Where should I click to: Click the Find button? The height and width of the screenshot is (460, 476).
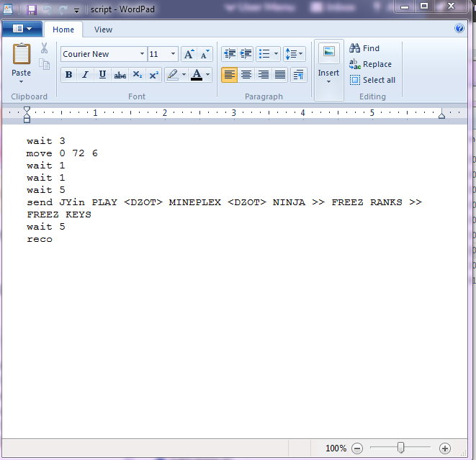pos(364,48)
